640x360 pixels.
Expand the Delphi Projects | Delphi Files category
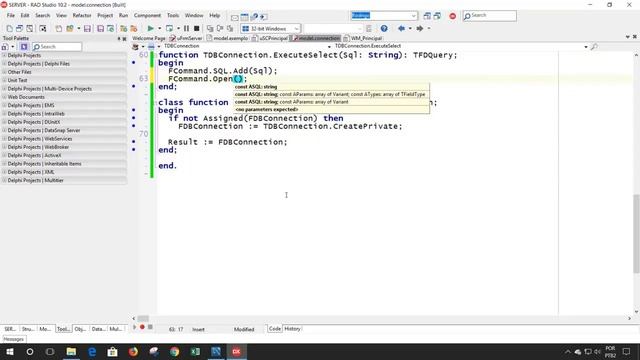pyautogui.click(x=4, y=64)
